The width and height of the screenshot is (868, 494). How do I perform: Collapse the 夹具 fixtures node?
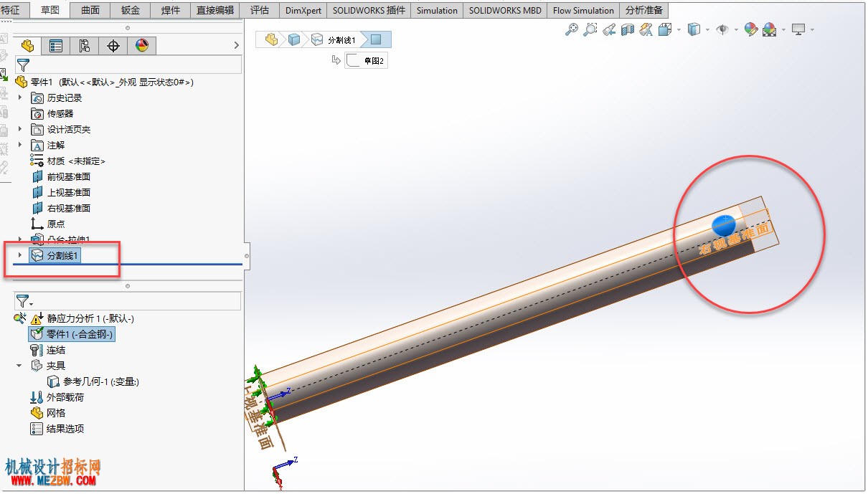pyautogui.click(x=20, y=366)
